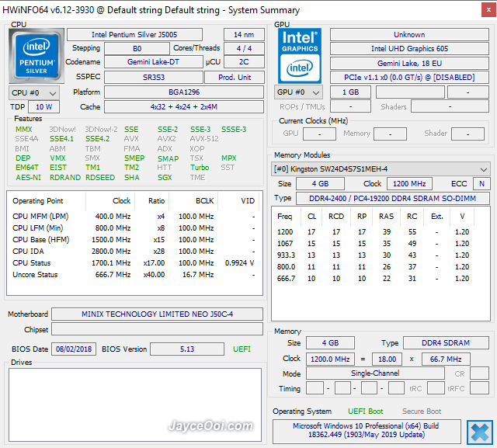Click the AES-NI feature label
The height and width of the screenshot is (448, 497).
[28, 178]
